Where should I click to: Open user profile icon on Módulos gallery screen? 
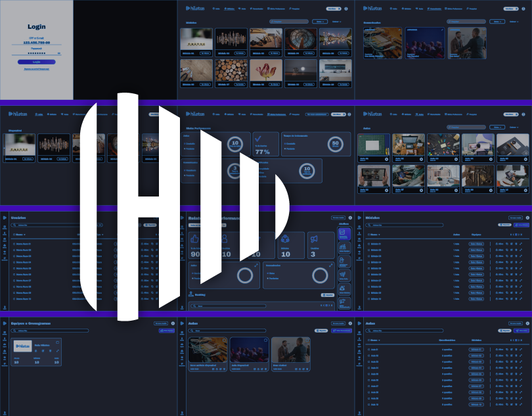346,9
